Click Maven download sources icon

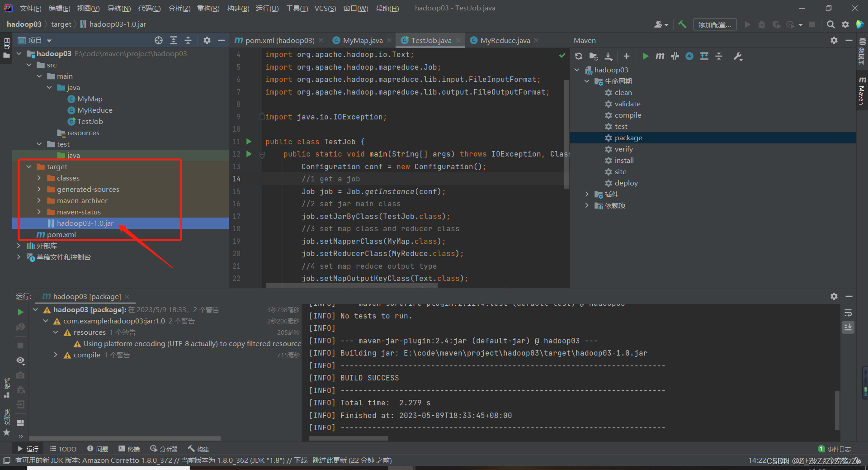pyautogui.click(x=609, y=56)
